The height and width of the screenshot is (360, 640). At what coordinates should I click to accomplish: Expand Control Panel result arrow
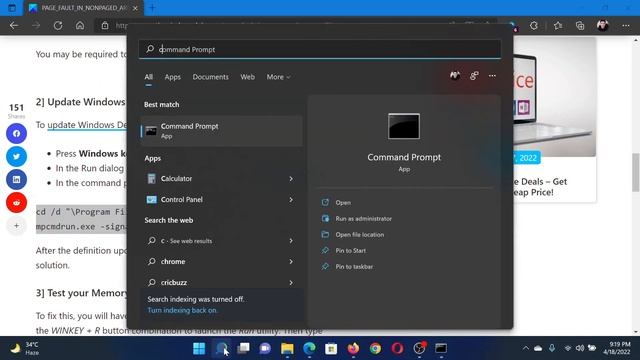point(291,200)
